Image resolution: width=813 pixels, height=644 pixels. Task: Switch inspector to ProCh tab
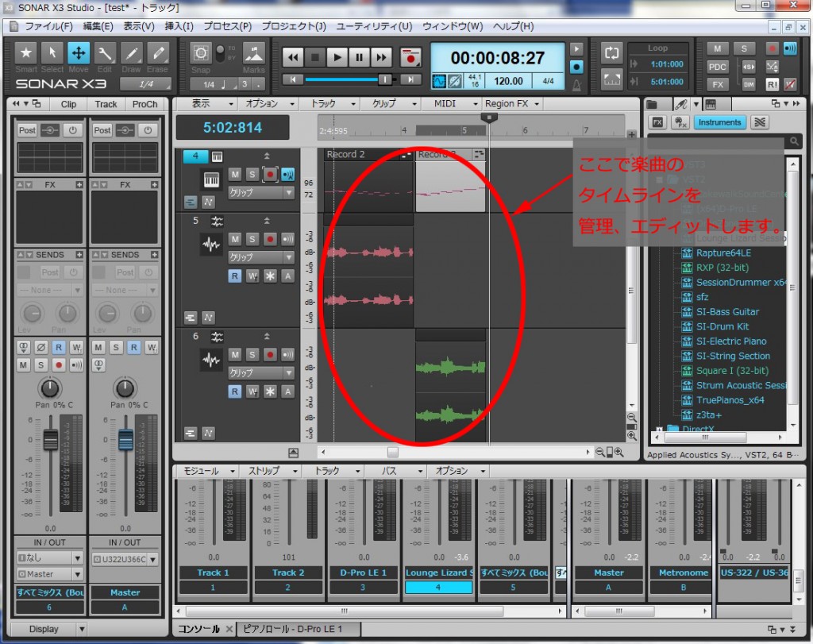click(x=144, y=104)
